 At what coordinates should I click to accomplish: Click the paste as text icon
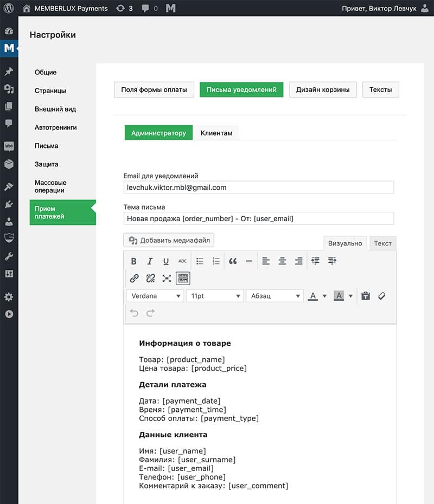365,296
